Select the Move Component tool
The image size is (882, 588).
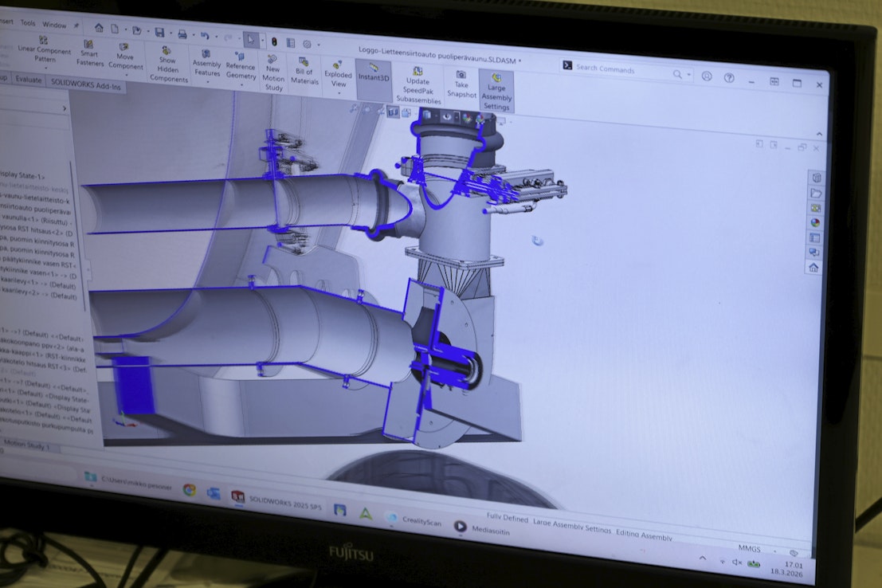coord(125,56)
